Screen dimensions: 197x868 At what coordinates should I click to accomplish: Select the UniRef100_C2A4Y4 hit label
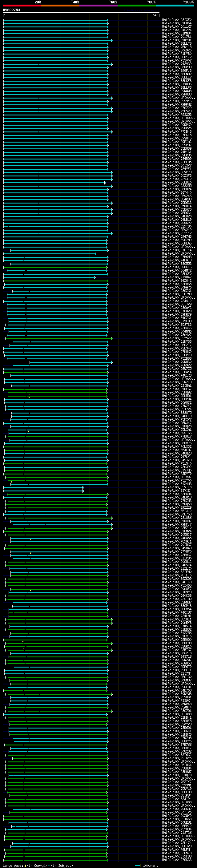coord(177,372)
